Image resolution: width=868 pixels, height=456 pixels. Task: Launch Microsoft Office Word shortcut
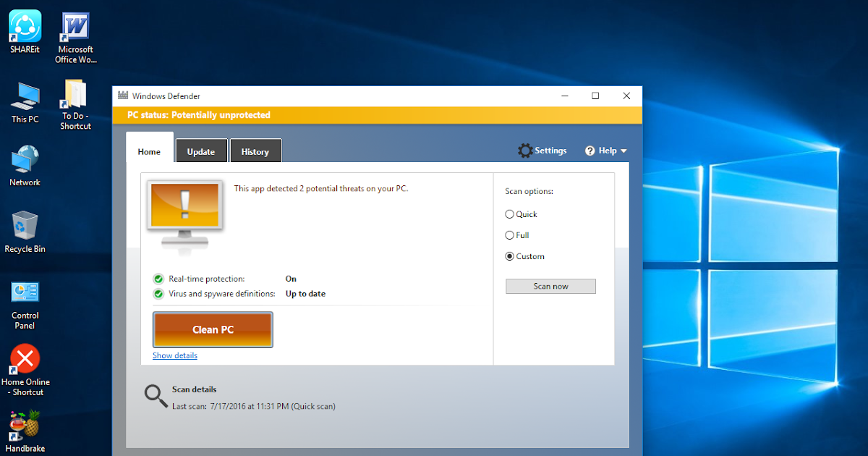point(76,38)
